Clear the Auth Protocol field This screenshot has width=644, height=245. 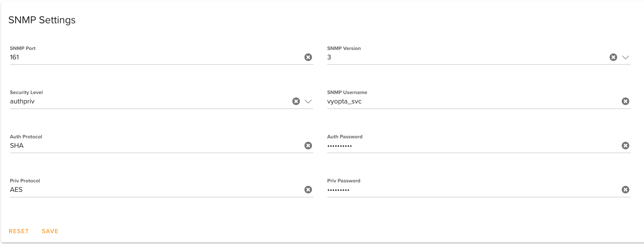click(x=308, y=146)
